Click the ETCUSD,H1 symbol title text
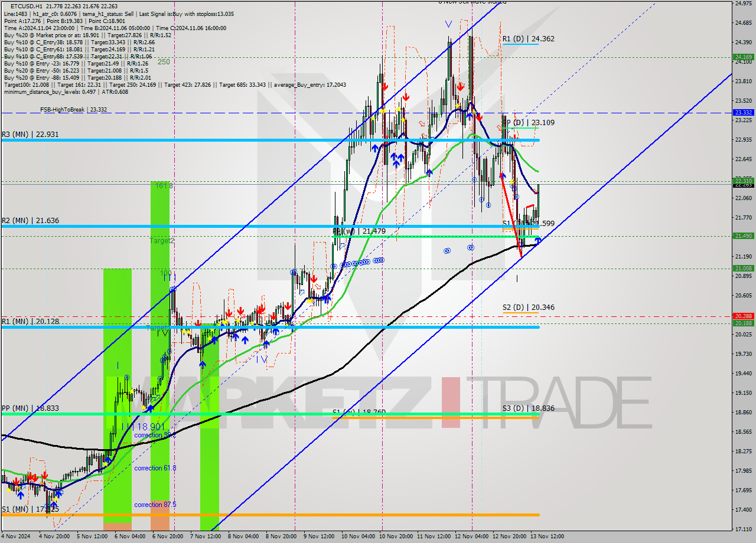 [27, 5]
